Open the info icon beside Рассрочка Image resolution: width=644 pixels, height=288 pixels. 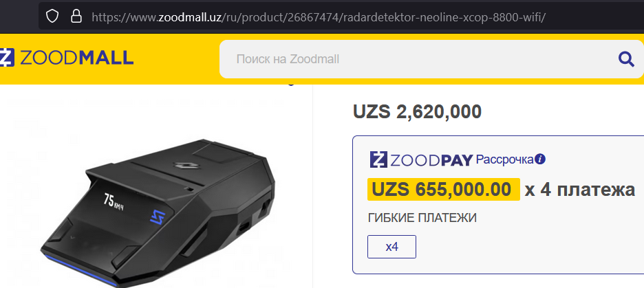point(540,159)
